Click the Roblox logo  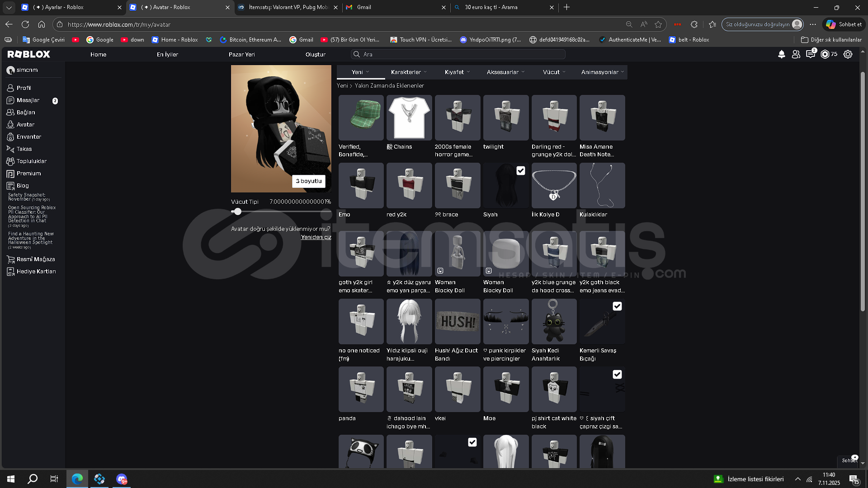(29, 54)
